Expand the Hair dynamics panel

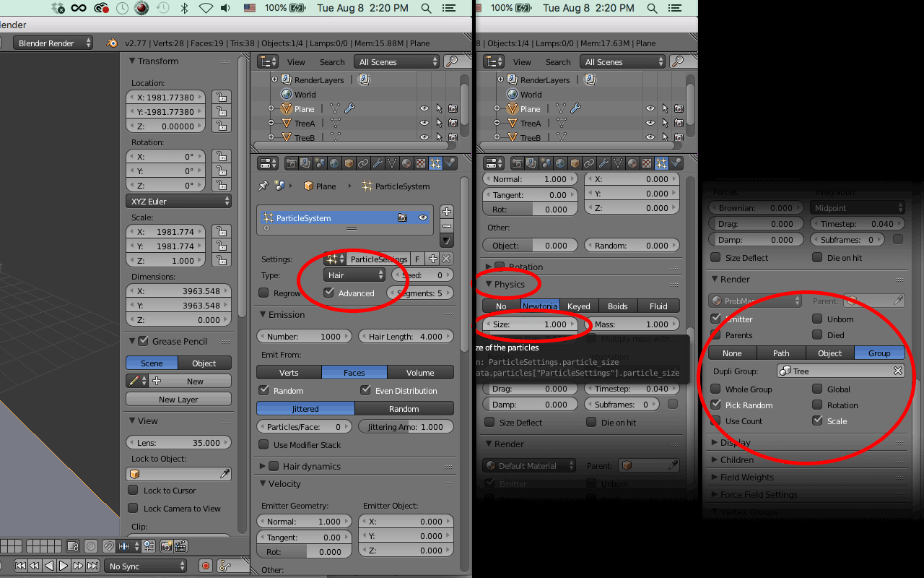point(263,467)
